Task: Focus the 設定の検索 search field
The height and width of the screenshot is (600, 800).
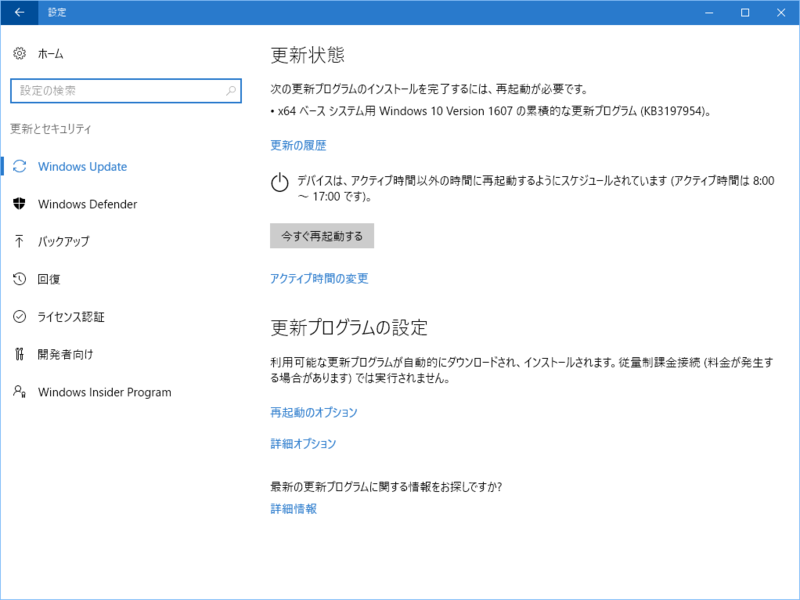Action: pyautogui.click(x=126, y=91)
